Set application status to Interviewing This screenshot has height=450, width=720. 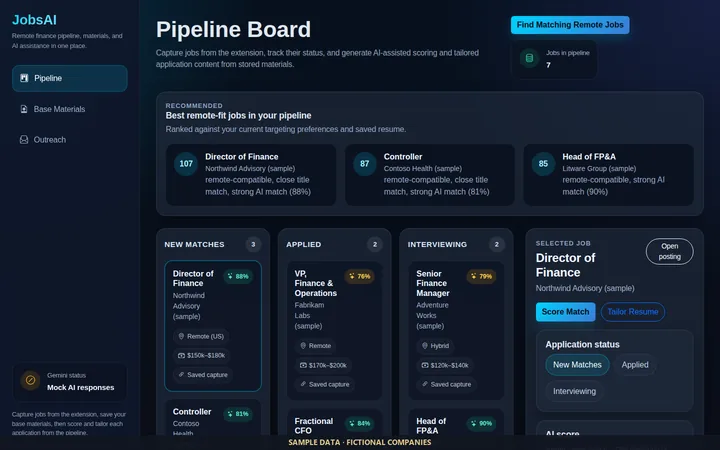click(x=574, y=391)
